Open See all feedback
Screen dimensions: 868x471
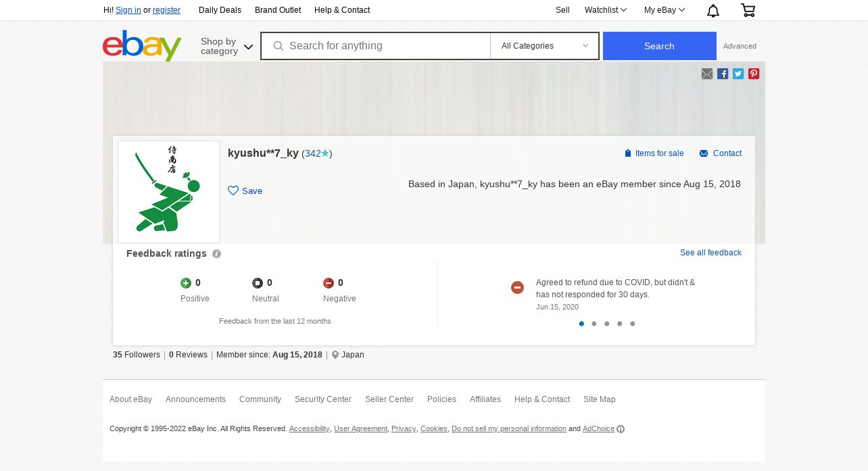pos(710,253)
